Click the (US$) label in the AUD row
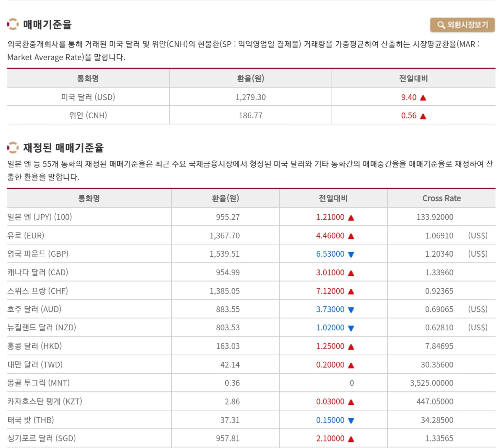499x448 pixels. point(478,309)
